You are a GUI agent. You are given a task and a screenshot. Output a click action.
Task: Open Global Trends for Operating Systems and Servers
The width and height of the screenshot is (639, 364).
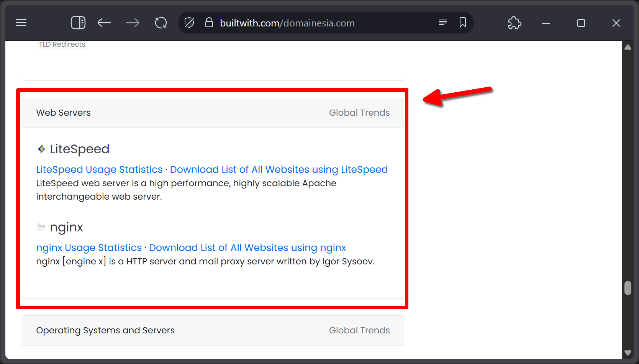click(x=359, y=330)
